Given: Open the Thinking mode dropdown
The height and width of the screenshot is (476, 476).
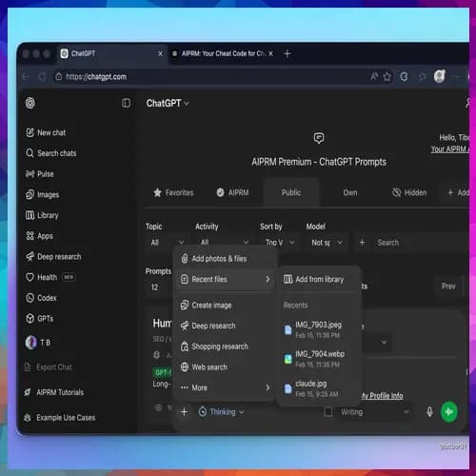Looking at the screenshot, I should tap(221, 412).
